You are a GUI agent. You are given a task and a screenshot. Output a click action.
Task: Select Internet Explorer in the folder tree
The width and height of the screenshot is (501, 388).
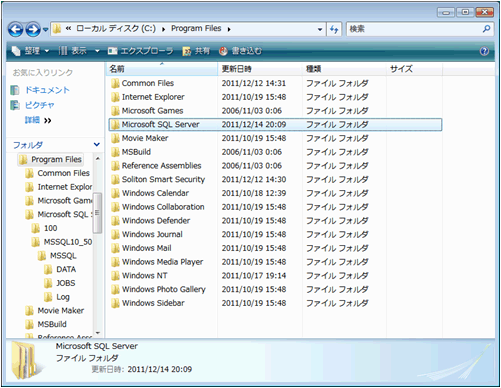pyautogui.click(x=59, y=187)
